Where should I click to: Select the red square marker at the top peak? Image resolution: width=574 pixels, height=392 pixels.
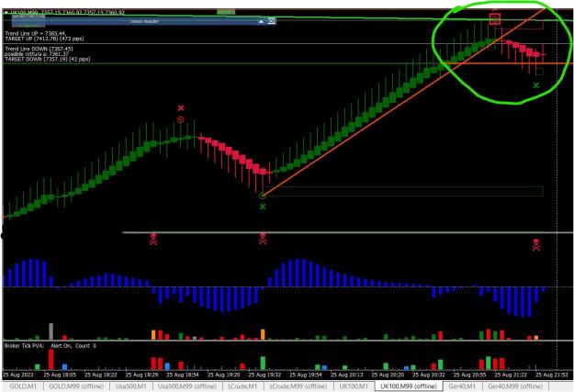(495, 19)
